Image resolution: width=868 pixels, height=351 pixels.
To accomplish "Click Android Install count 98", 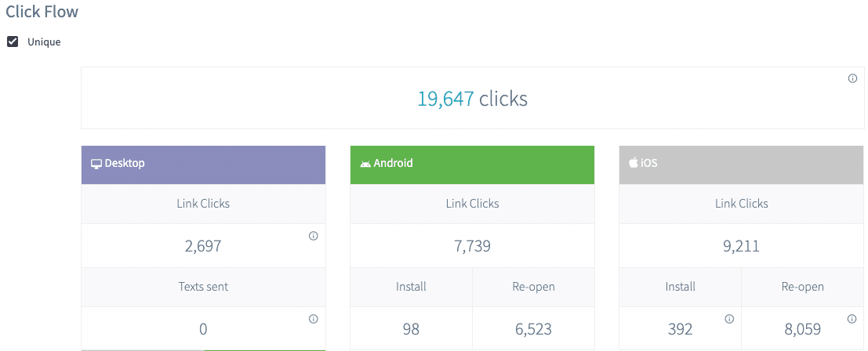I will tap(411, 329).
